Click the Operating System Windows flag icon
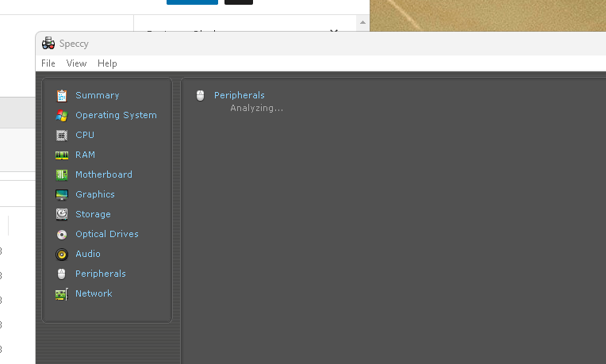Screen dimensions: 606x364 click(x=62, y=115)
